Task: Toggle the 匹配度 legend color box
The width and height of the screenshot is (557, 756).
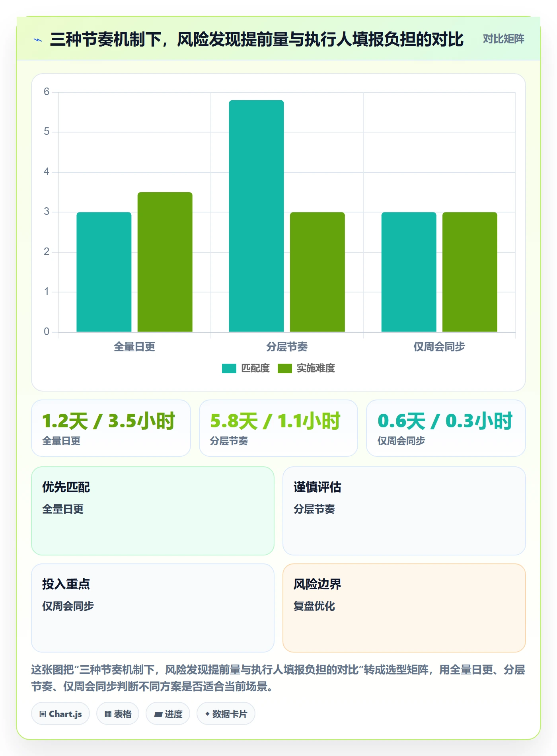Action: coord(229,368)
